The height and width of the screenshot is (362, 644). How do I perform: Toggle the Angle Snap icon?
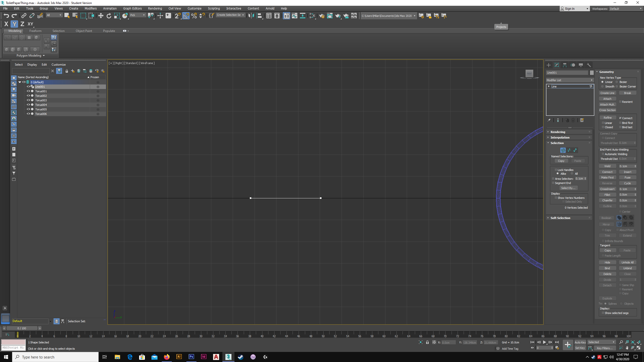186,16
